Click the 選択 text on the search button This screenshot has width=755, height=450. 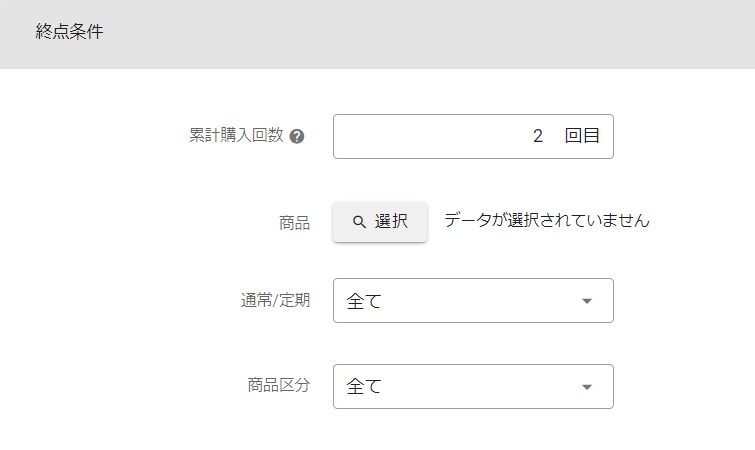[391, 222]
